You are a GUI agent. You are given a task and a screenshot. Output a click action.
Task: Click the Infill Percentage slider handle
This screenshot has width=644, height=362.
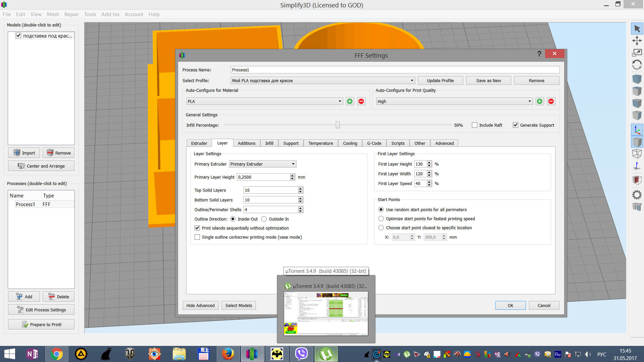click(338, 125)
